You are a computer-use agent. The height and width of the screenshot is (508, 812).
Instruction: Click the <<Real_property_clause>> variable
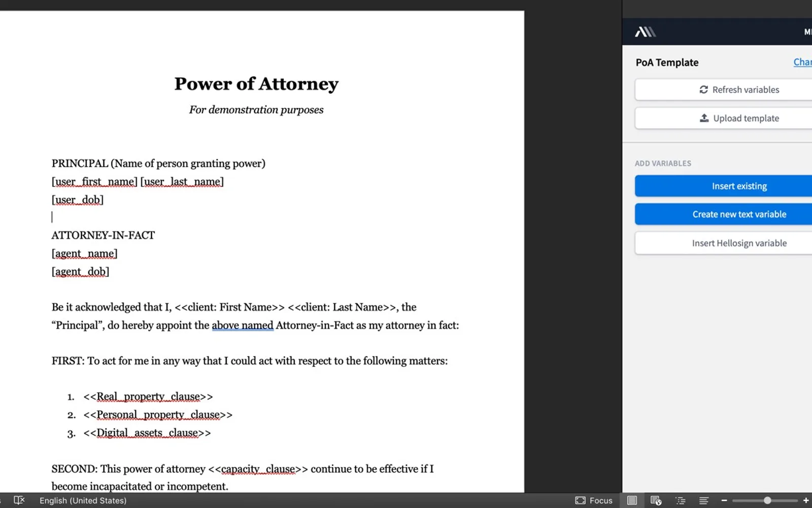tap(148, 397)
